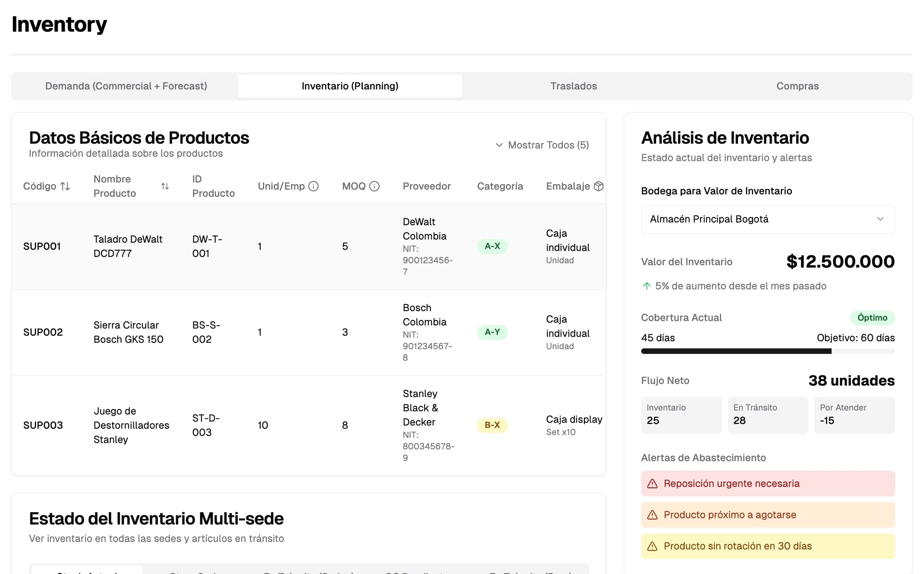Click the warning triangle on Producto próximo a agotarse
This screenshot has width=924, height=574.
click(652, 515)
